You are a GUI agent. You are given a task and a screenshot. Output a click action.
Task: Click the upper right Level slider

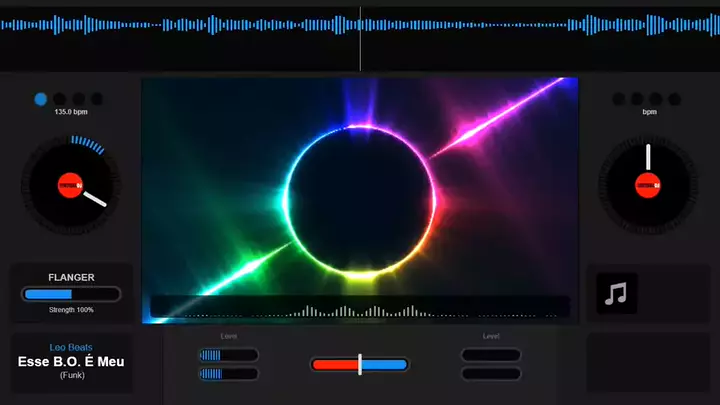pos(490,355)
